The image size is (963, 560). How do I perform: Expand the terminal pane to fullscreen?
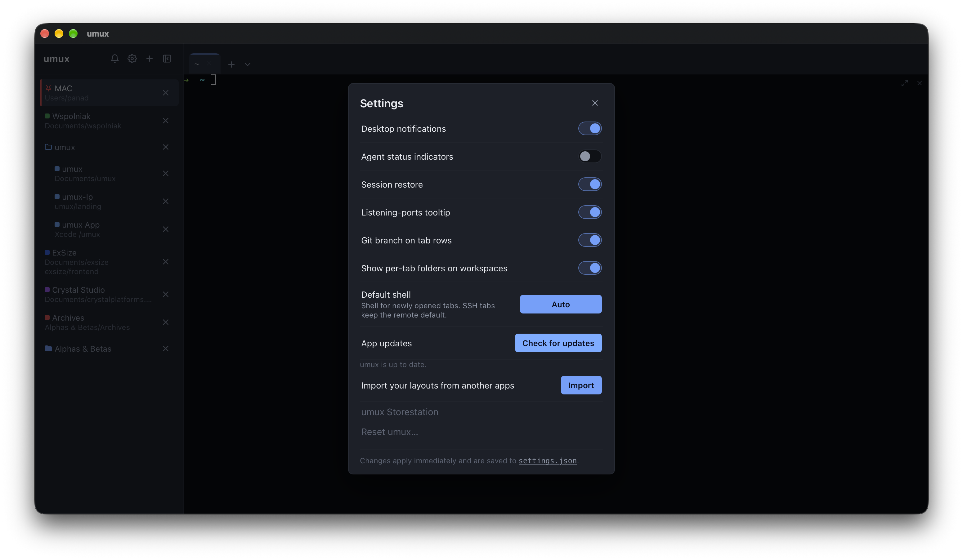point(905,83)
